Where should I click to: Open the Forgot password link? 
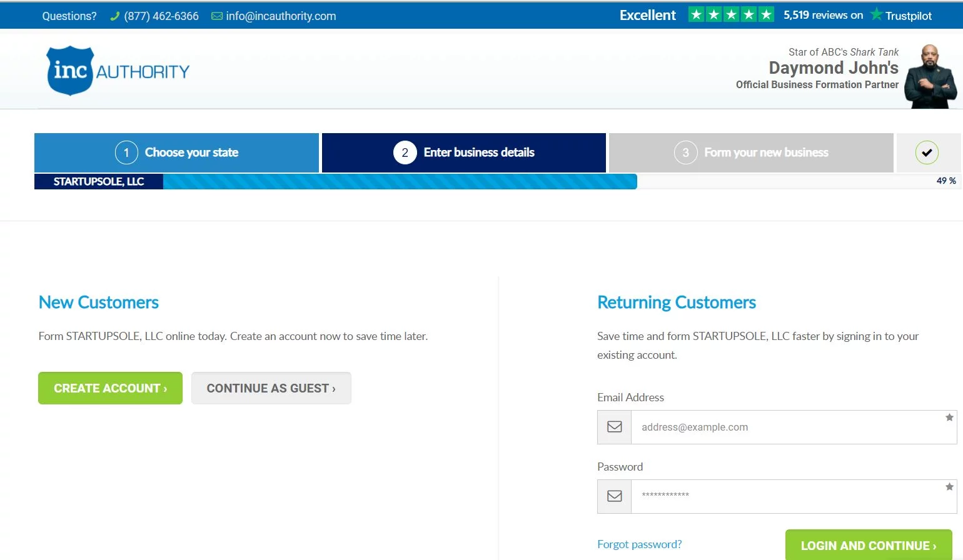(639, 544)
